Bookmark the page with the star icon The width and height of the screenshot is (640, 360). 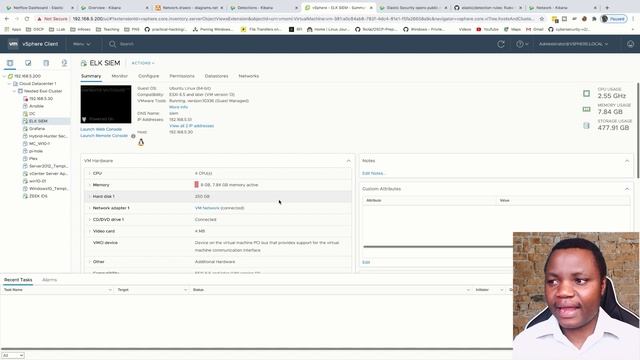click(x=542, y=19)
